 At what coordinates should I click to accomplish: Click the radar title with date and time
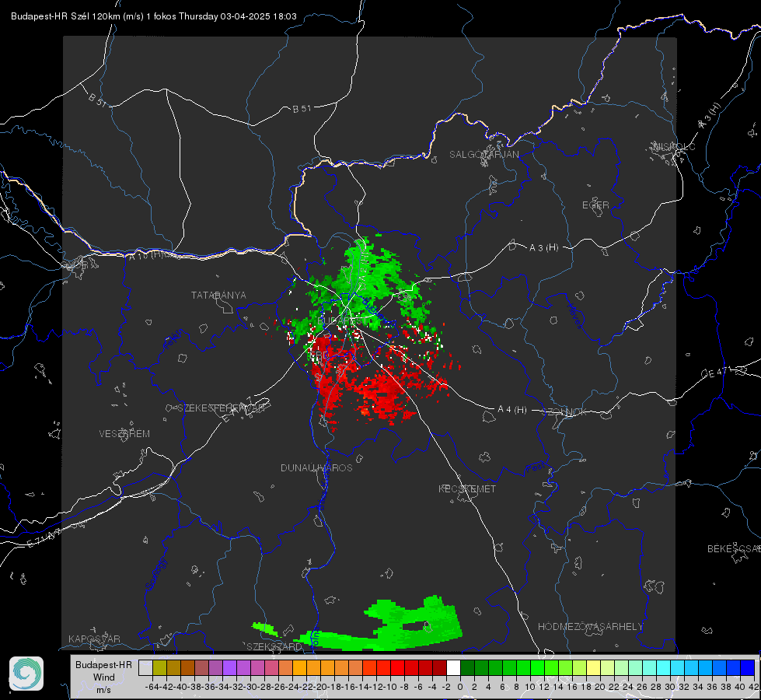(x=154, y=16)
